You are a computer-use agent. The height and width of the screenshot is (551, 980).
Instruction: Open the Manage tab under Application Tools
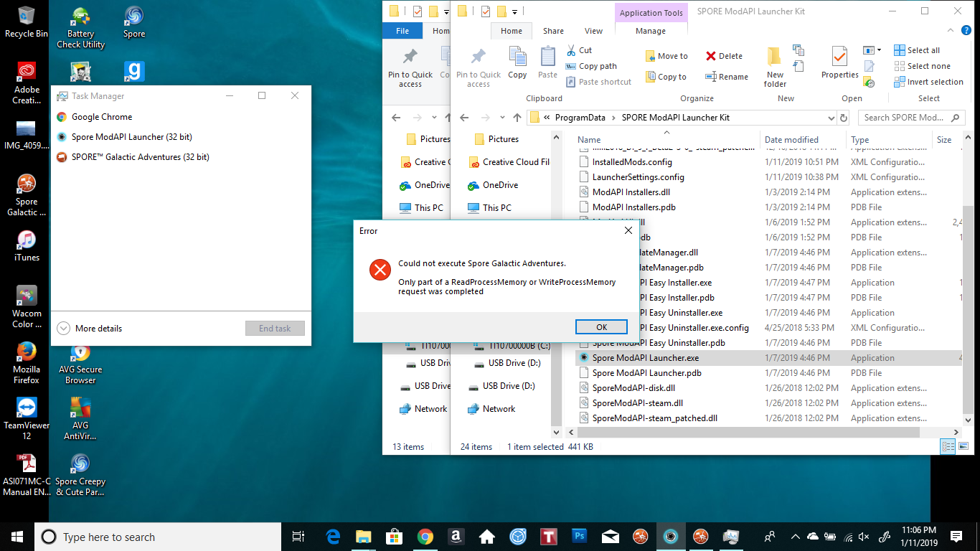pos(651,31)
